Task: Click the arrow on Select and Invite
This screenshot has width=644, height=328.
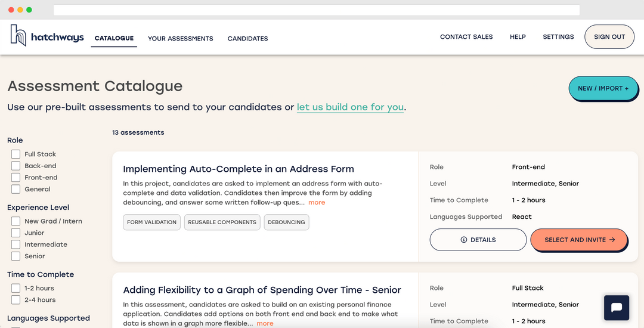Action: pos(612,240)
